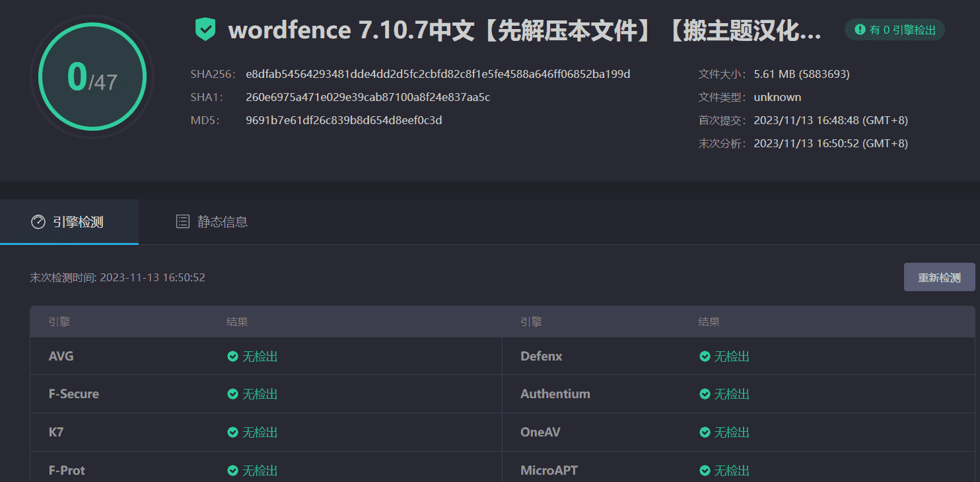
Task: Switch to the 静态信息 tab
Action: (x=211, y=222)
